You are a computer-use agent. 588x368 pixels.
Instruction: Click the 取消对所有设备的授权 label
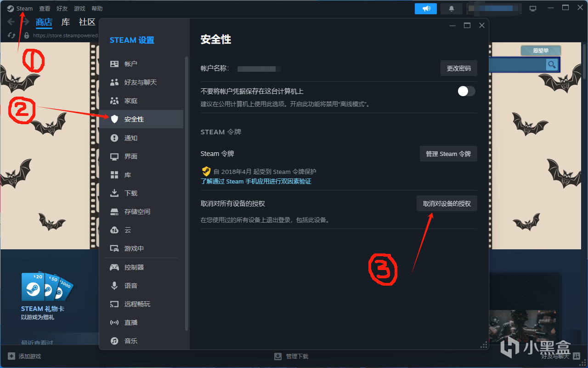pos(233,203)
